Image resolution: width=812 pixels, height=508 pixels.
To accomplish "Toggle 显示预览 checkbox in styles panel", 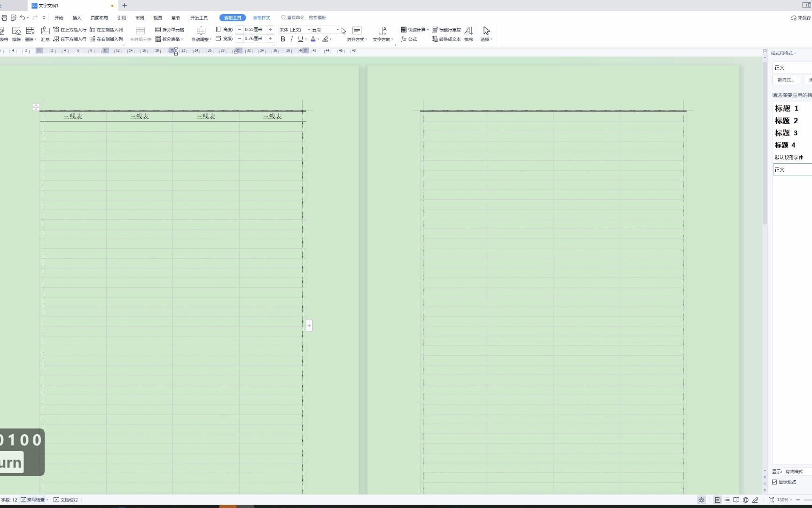I will 774,482.
